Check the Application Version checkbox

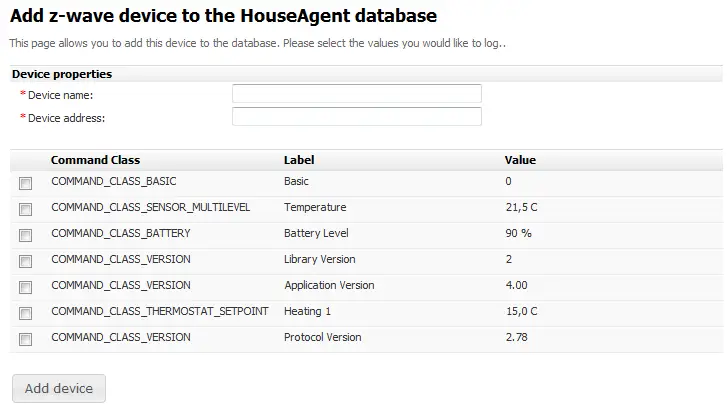click(x=26, y=287)
